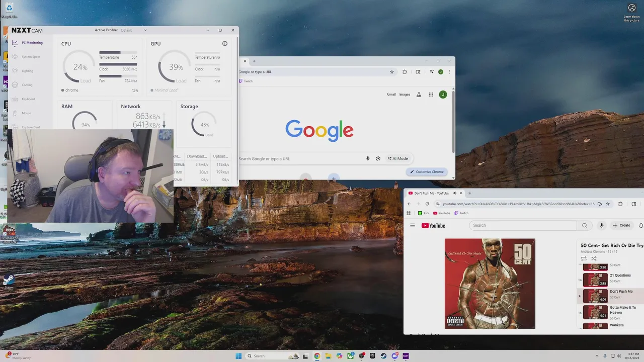
Task: Click the CPU Temperature bar
Action: (118, 52)
